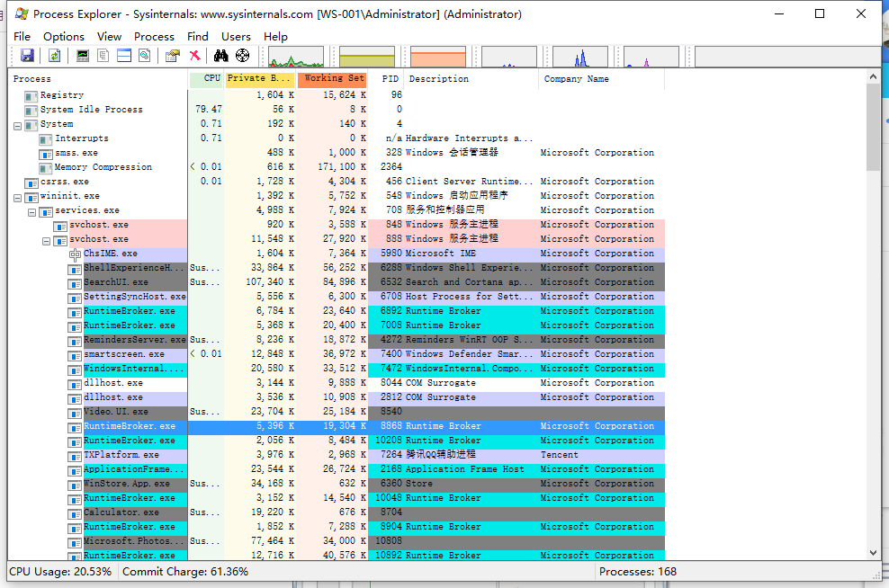The height and width of the screenshot is (588, 889).
Task: Open the Find menu
Action: (x=197, y=36)
